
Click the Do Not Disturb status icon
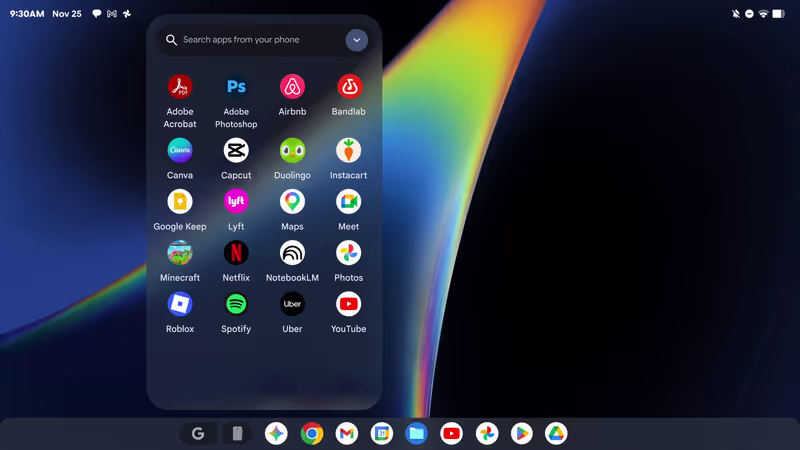click(x=749, y=14)
